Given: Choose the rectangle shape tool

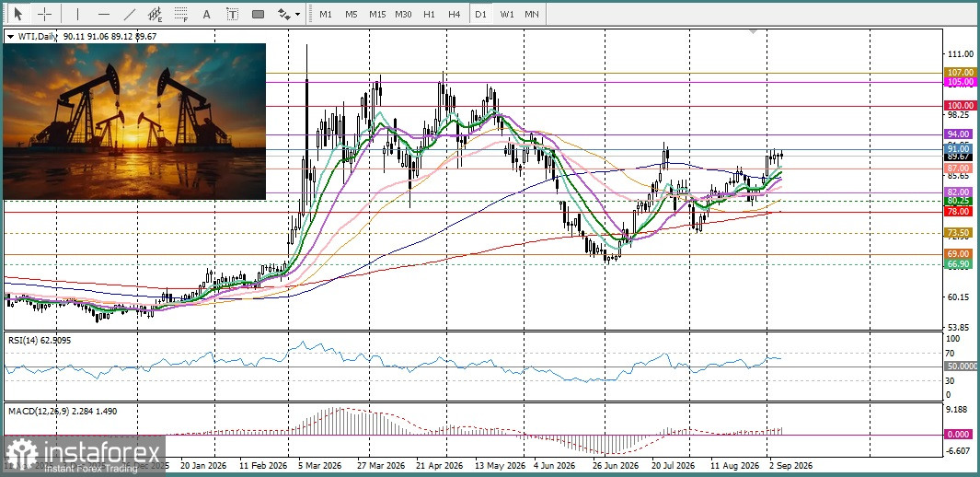Looking at the screenshot, I should click(x=259, y=14).
